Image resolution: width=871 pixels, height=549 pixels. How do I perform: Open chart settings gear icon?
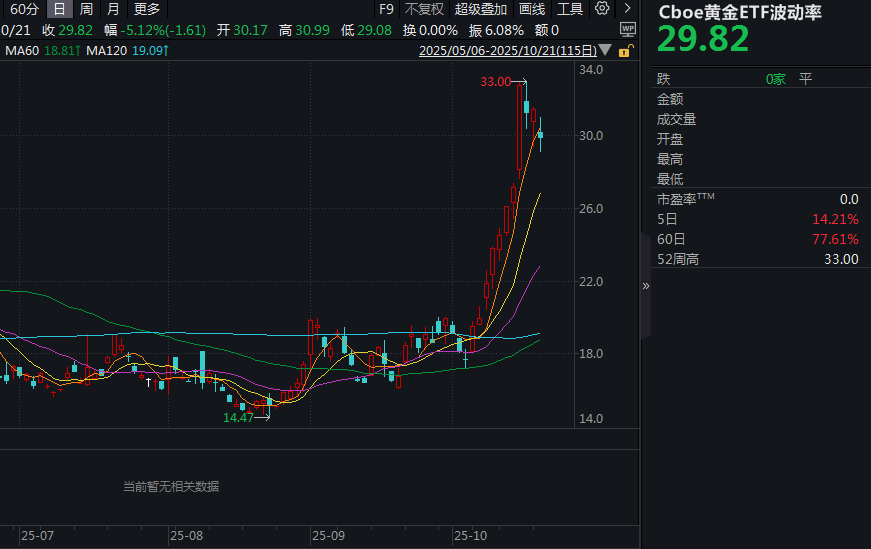(x=602, y=9)
